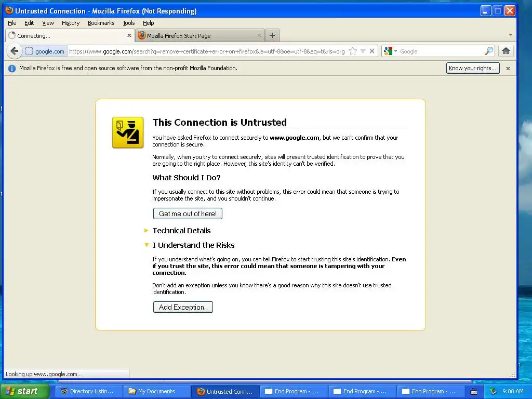This screenshot has width=532, height=399.
Task: Open the History menu
Action: click(71, 23)
